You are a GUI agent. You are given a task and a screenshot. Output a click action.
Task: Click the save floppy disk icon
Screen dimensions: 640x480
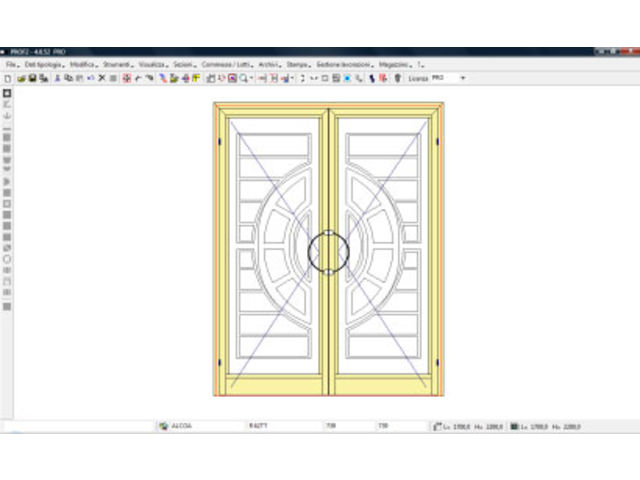(32, 78)
